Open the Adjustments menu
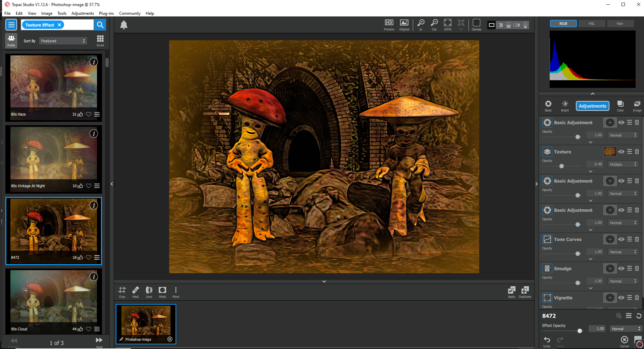 pyautogui.click(x=83, y=13)
